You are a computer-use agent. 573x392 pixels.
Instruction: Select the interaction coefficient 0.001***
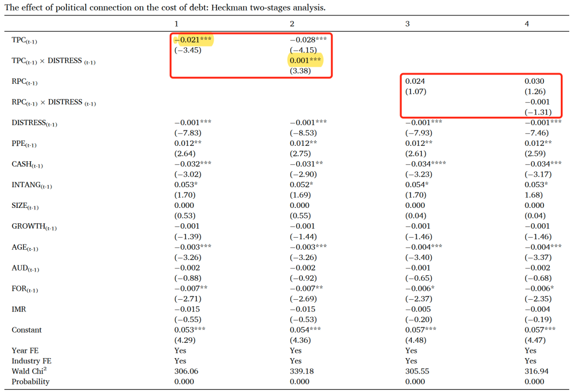point(305,60)
